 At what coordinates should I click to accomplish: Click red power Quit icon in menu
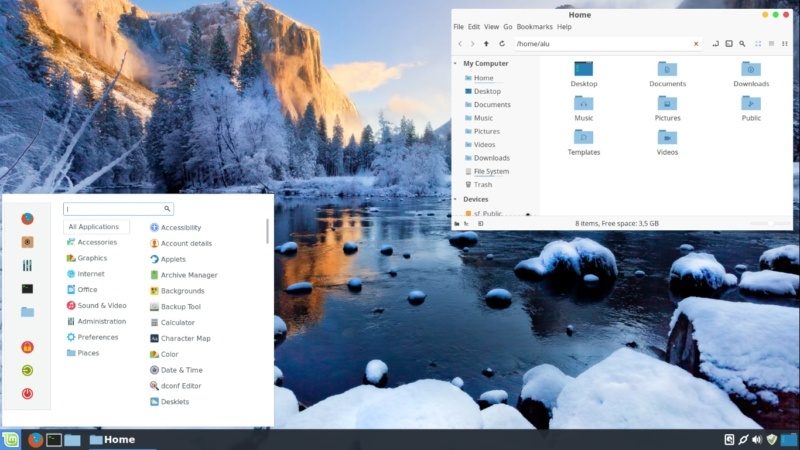(28, 393)
